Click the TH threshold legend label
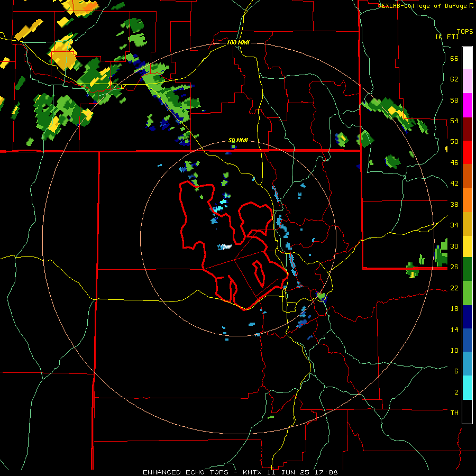This screenshot has height=476, width=476. [x=454, y=413]
